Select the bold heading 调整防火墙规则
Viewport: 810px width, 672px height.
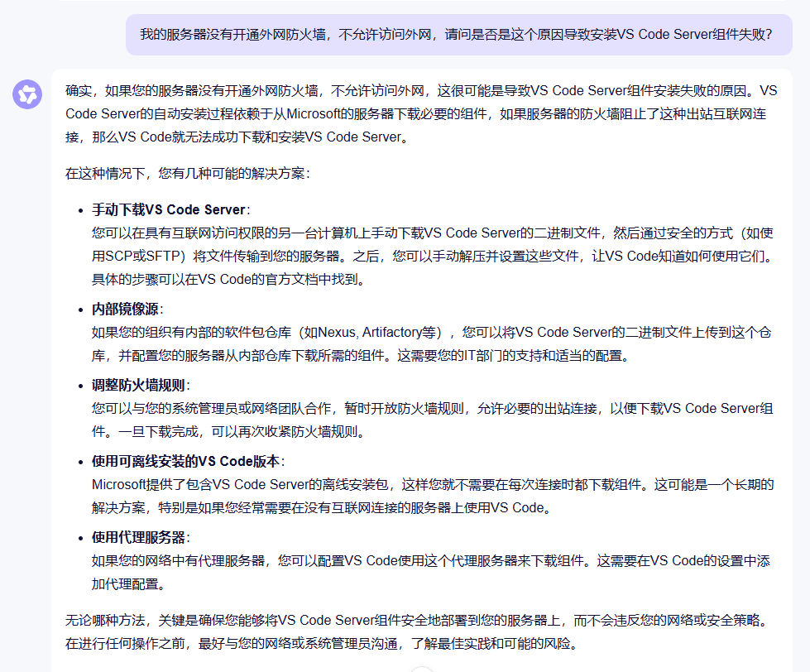[x=139, y=385]
